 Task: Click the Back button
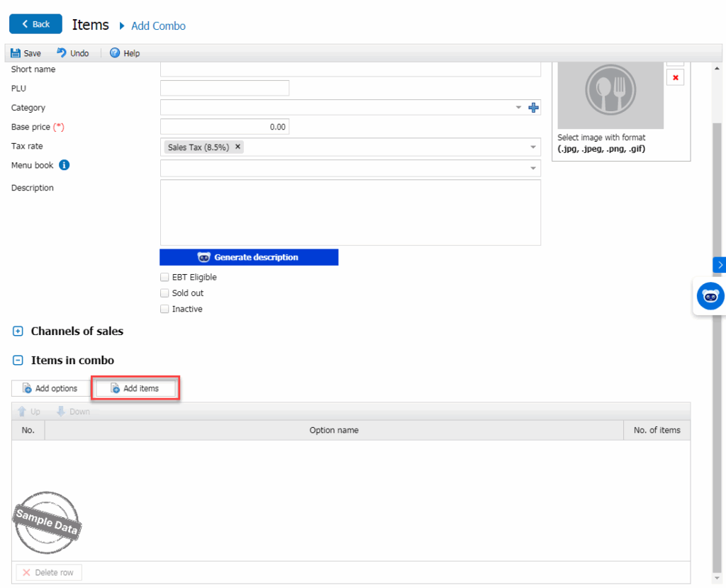click(x=35, y=24)
